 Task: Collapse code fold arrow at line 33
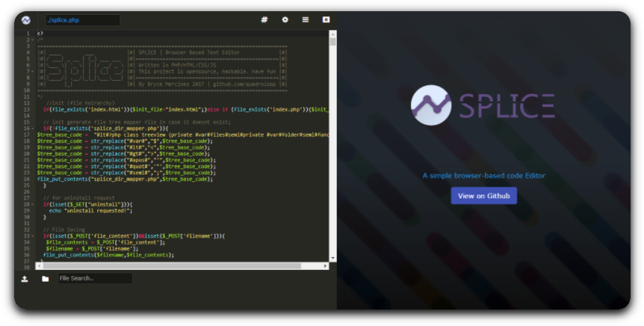33,236
